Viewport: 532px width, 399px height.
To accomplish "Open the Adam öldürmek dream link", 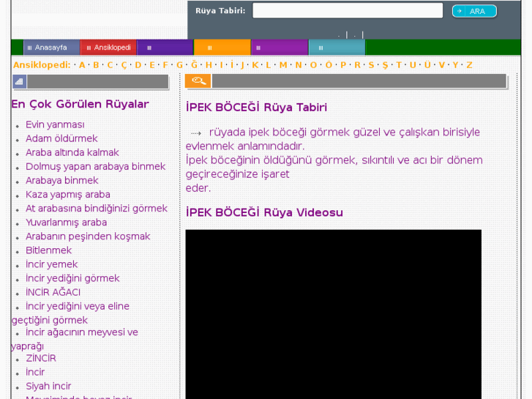I will (x=61, y=138).
